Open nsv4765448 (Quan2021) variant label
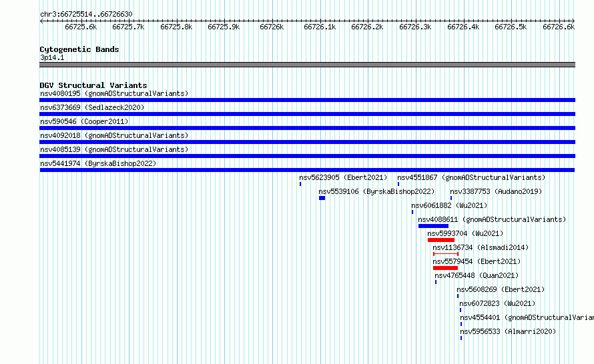 [x=477, y=275]
